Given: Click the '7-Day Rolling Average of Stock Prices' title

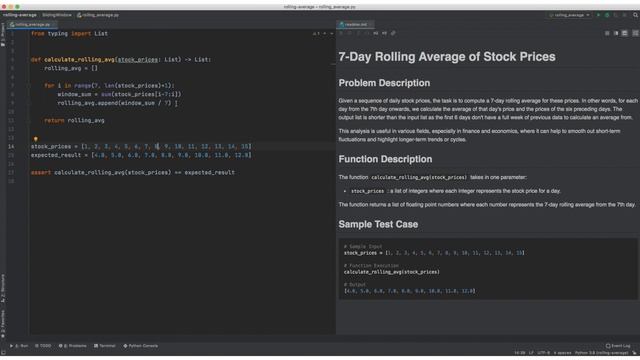Looking at the screenshot, I should (x=447, y=56).
